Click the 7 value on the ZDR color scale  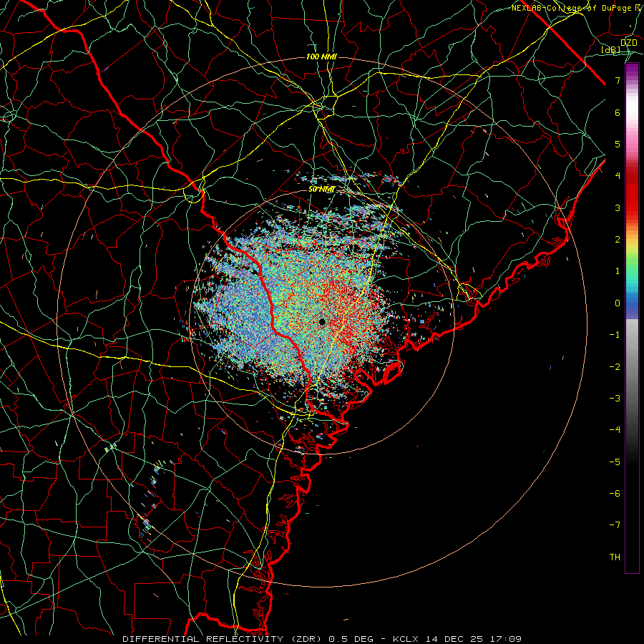click(618, 80)
